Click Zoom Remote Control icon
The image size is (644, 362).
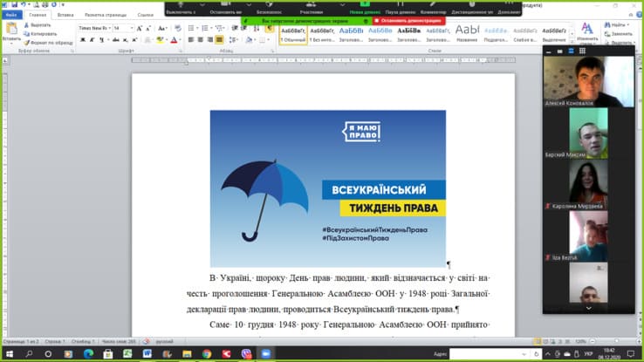click(472, 4)
